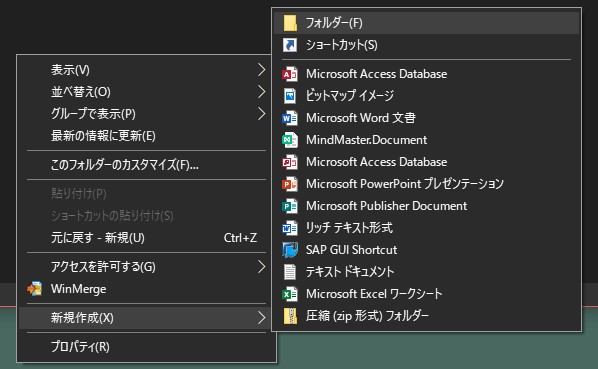Click the PowerPoint icon in the new menu
The image size is (598, 369).
click(290, 184)
